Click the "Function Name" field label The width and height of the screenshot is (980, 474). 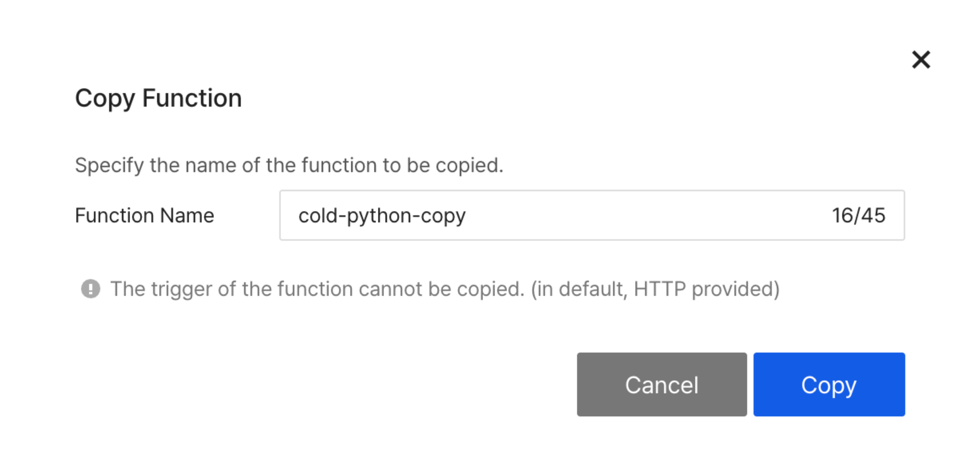(145, 216)
